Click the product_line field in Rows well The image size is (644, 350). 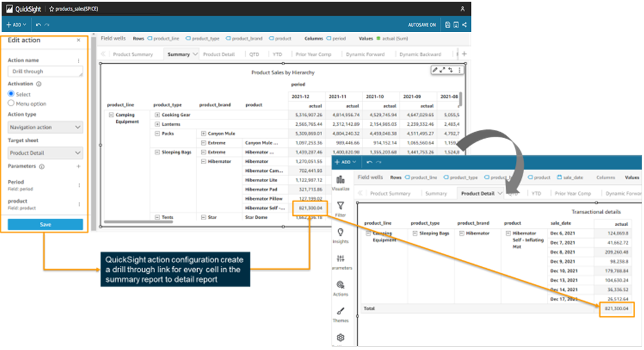(x=163, y=39)
